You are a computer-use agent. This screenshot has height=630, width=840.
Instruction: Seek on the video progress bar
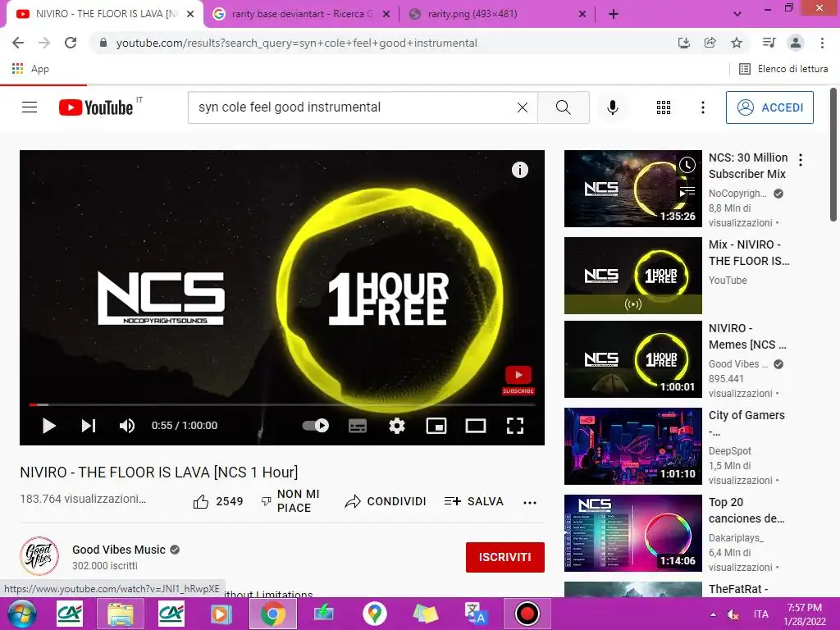282,404
